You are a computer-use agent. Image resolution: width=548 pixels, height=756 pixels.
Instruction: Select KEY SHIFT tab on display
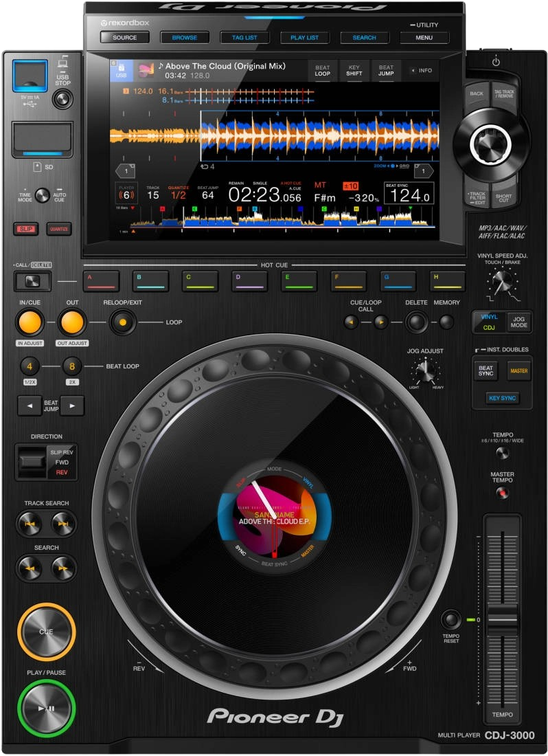[x=354, y=70]
